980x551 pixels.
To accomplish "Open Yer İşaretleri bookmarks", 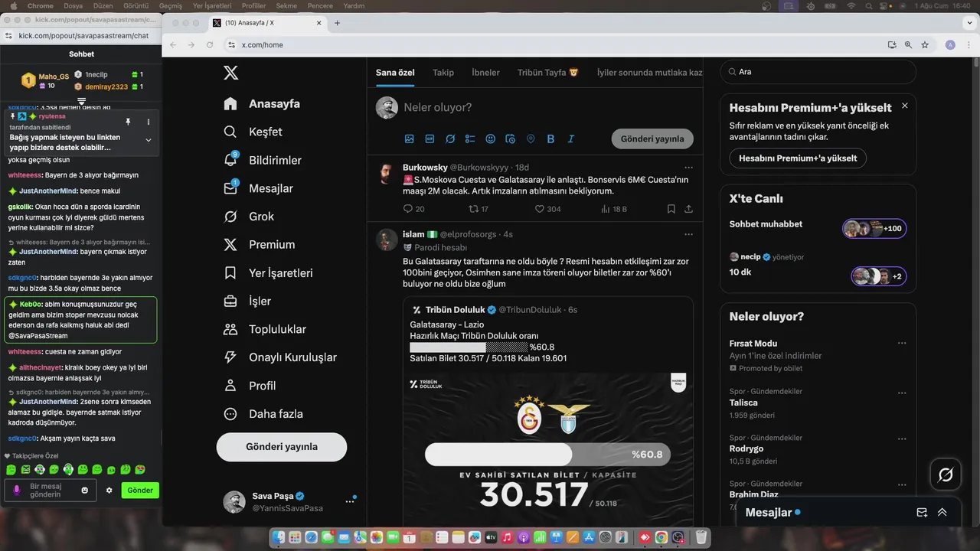I will [x=268, y=272].
